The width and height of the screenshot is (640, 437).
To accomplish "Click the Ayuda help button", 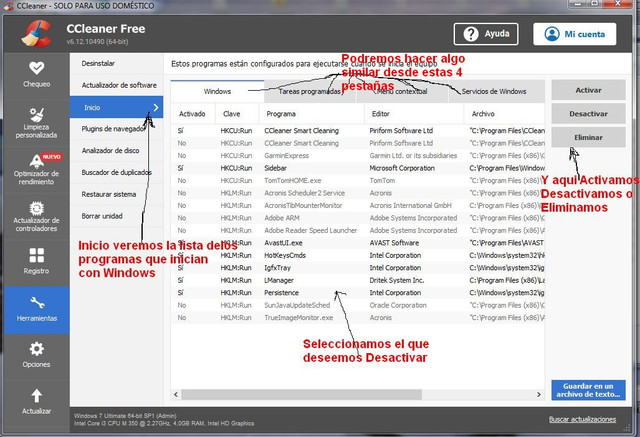I will coord(486,34).
